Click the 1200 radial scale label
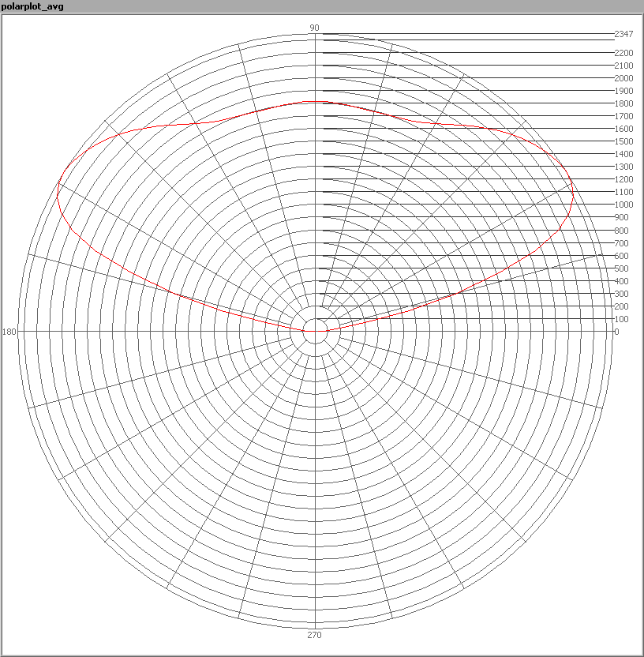Image resolution: width=644 pixels, height=657 pixels. [623, 179]
